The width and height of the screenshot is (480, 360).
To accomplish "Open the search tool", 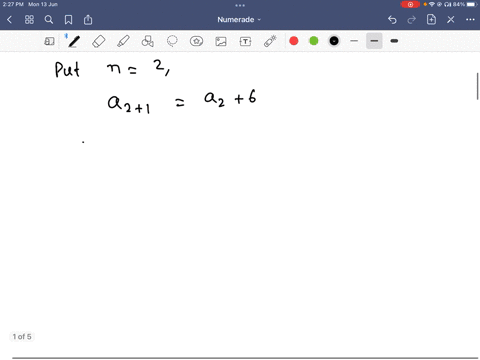I will tap(49, 20).
